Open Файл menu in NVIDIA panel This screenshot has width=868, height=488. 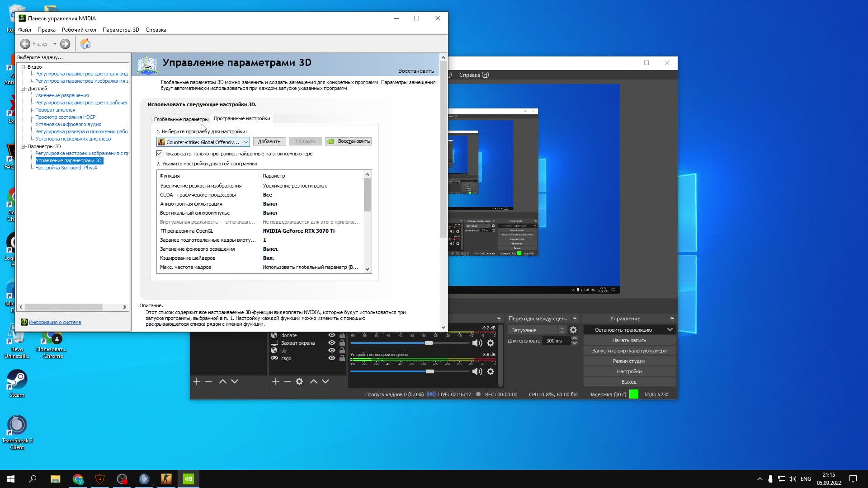point(25,30)
